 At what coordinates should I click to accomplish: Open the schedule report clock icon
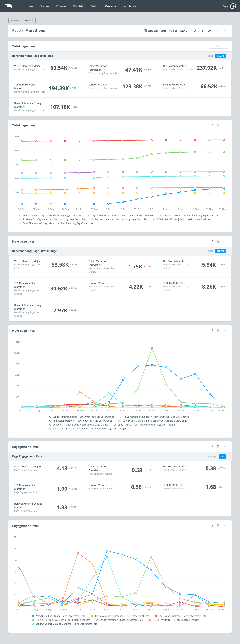(210, 31)
